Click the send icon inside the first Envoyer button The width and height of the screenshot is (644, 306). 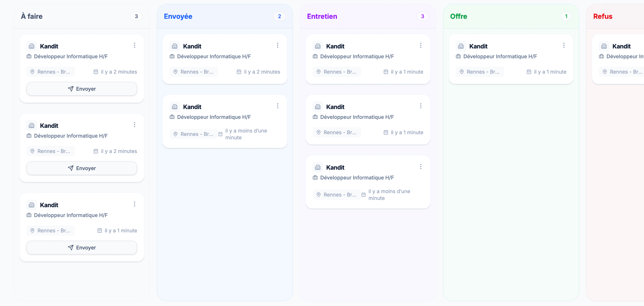click(71, 89)
